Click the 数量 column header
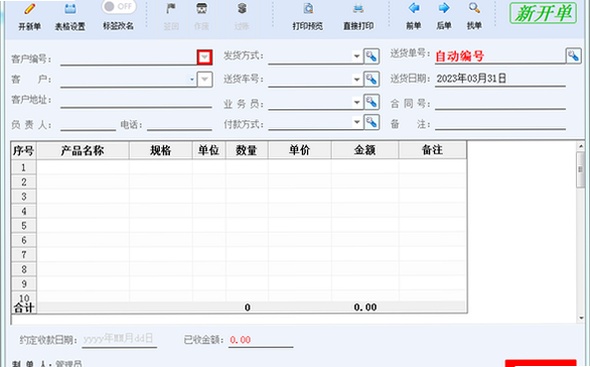 coord(246,151)
